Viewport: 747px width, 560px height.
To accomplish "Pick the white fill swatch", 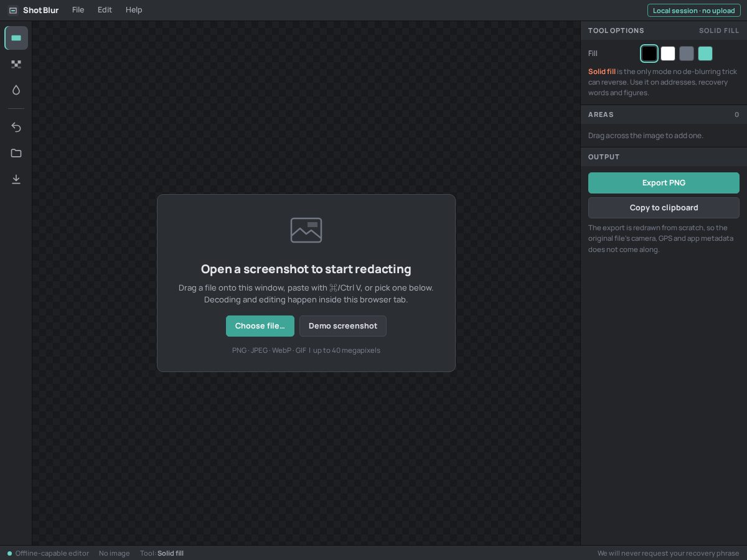I will [x=668, y=54].
